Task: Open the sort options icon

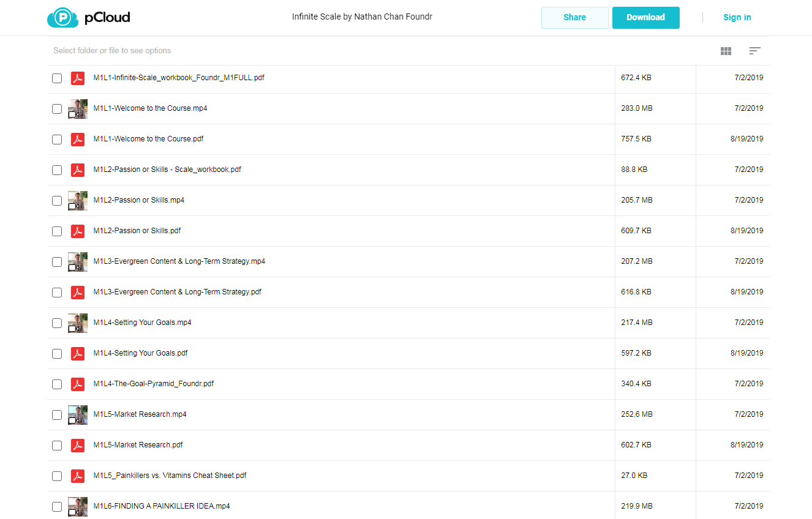Action: pyautogui.click(x=754, y=51)
